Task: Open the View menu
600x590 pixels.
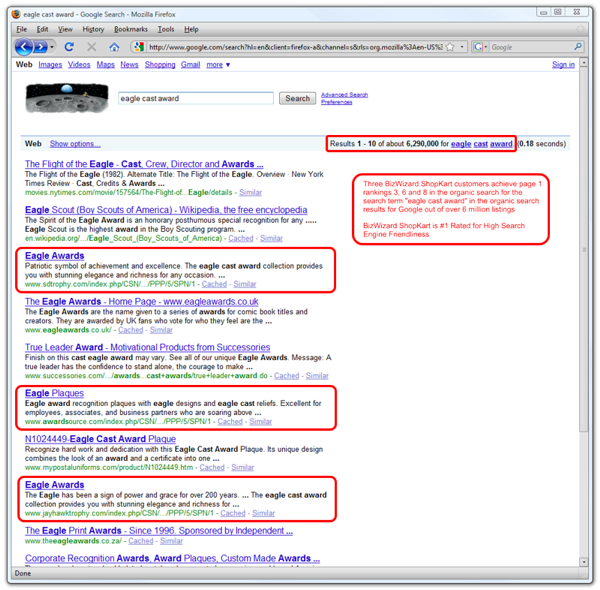Action: pyautogui.click(x=65, y=29)
